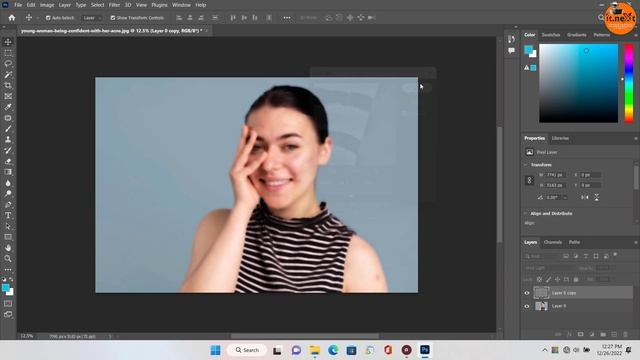
Task: Select the Zoom tool
Action: pyautogui.click(x=8, y=258)
